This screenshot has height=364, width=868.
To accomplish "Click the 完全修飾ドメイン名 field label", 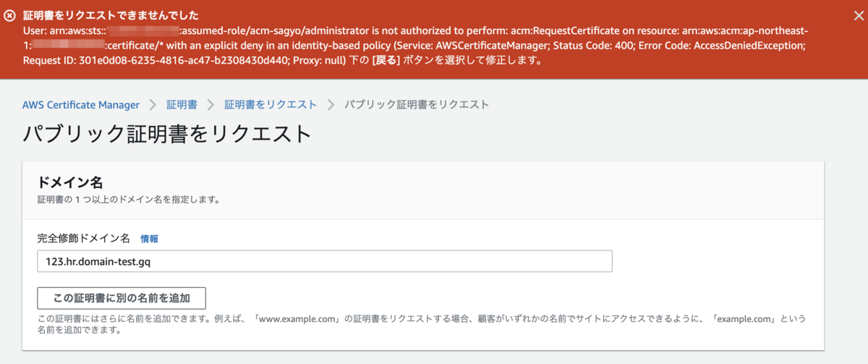I will click(84, 238).
